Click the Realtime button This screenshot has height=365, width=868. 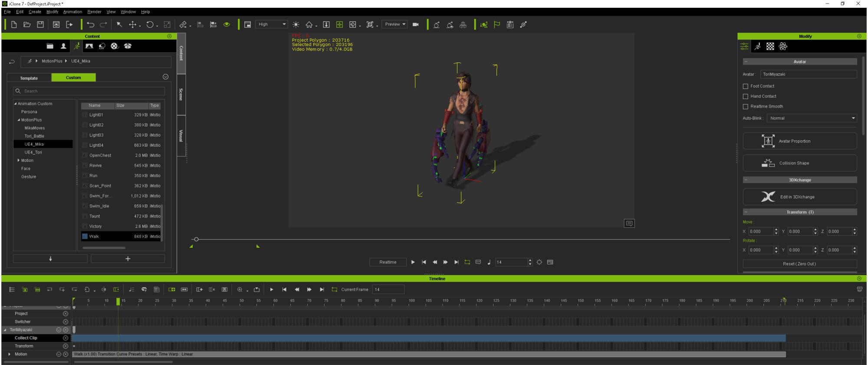(x=388, y=262)
